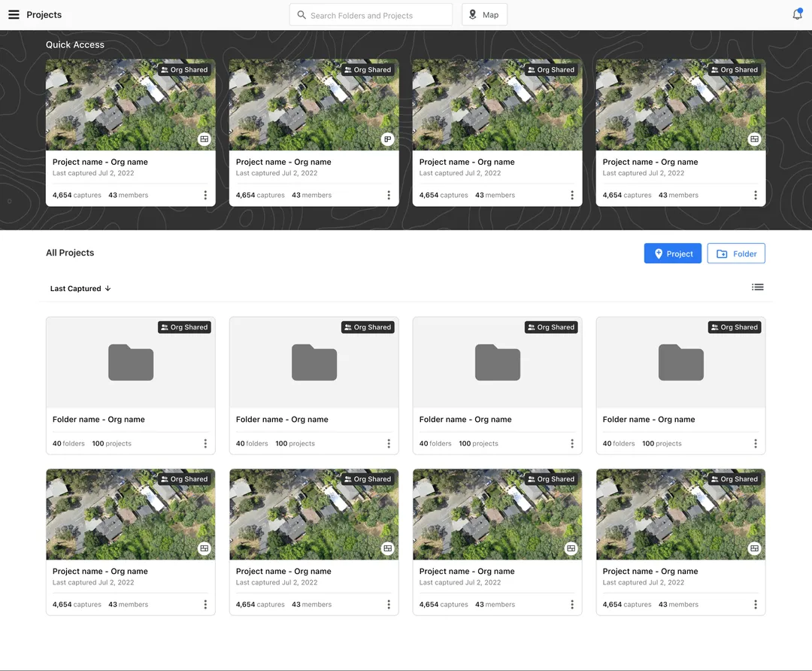The image size is (812, 671).
Task: Click the floor plan badge on the second Quick Access card
Action: point(387,138)
